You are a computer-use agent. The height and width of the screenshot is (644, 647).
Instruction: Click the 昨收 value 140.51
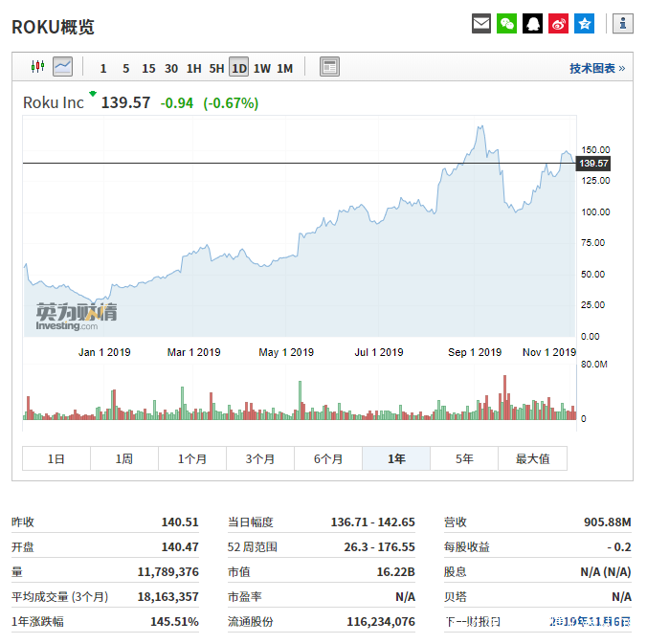[180, 522]
